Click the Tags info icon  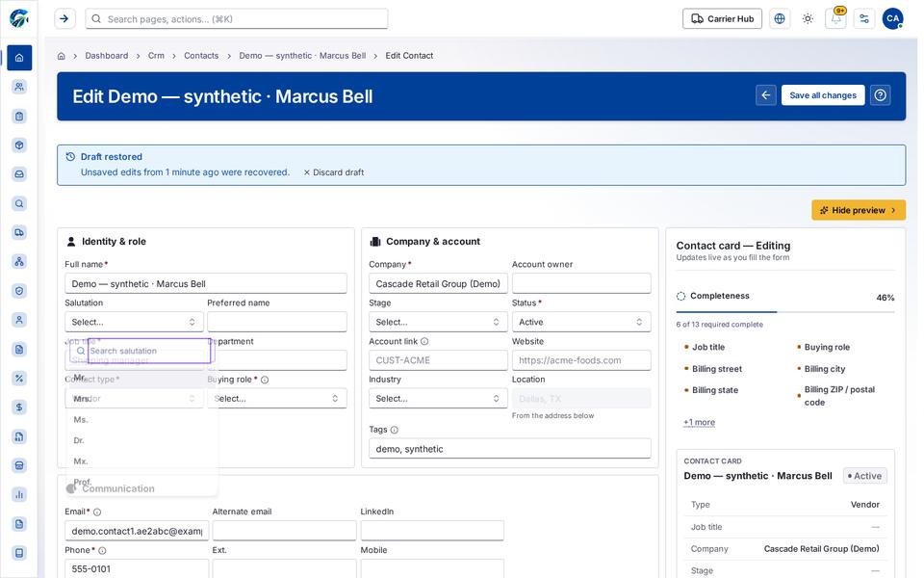[395, 430]
